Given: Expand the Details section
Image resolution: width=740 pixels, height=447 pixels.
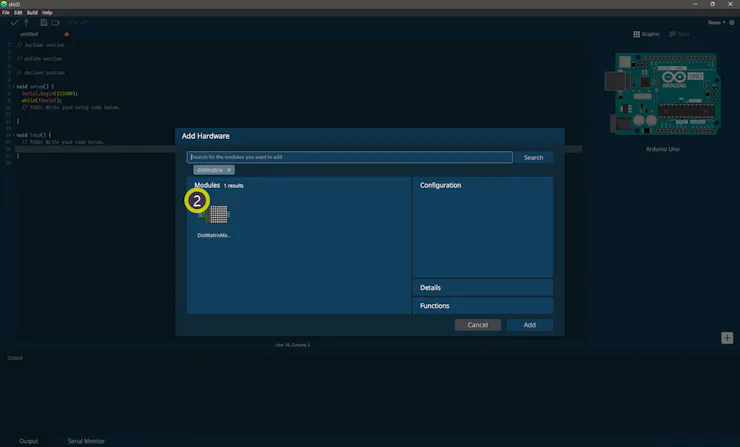Looking at the screenshot, I should [483, 287].
